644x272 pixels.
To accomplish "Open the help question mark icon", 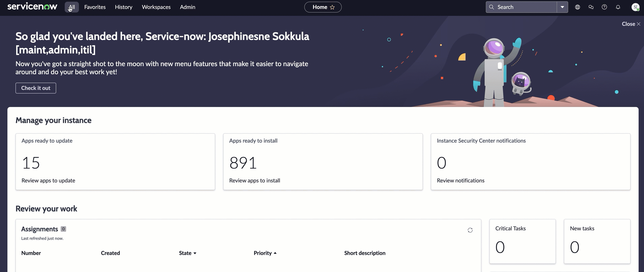I will coord(605,7).
